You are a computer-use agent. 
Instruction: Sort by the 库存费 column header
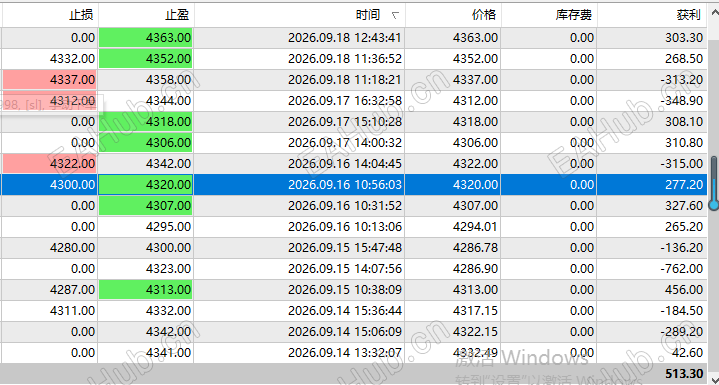(549, 15)
